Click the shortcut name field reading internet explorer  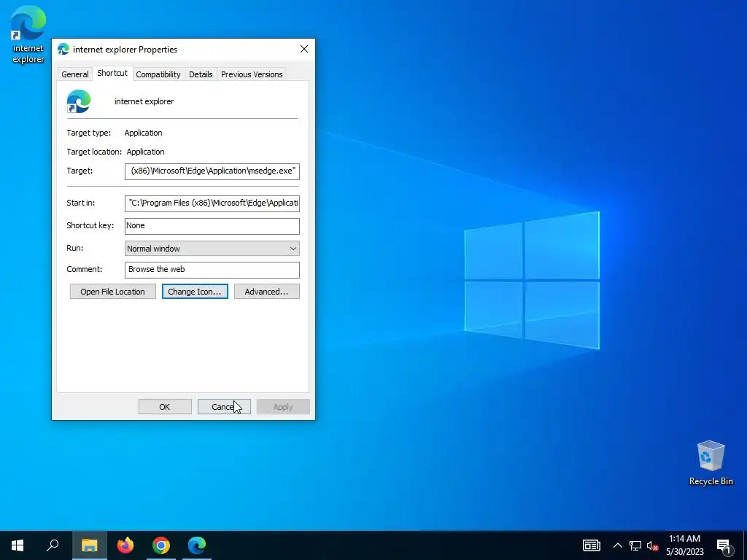(x=144, y=101)
